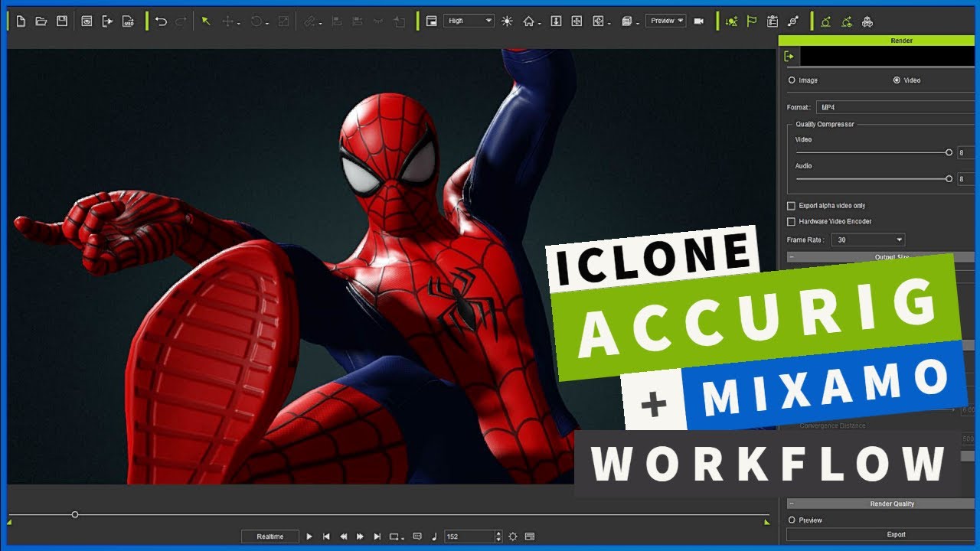Create a new project file
Image resolution: width=980 pixels, height=551 pixels.
[21, 21]
